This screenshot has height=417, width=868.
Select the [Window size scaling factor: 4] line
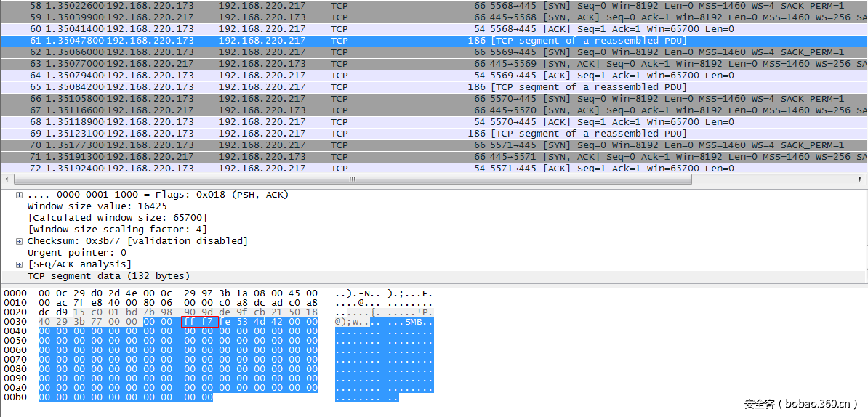[116, 230]
